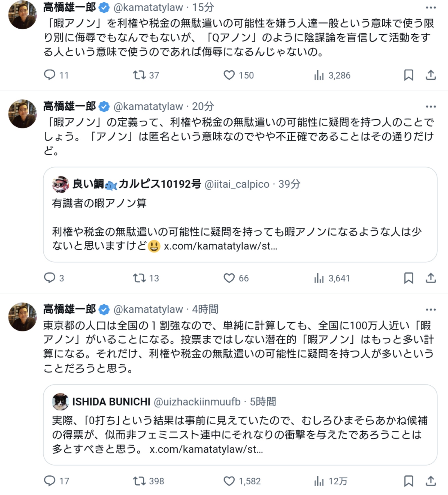Image resolution: width=448 pixels, height=495 pixels.
Task: Bookmark the 15分 tweet
Action: point(408,75)
